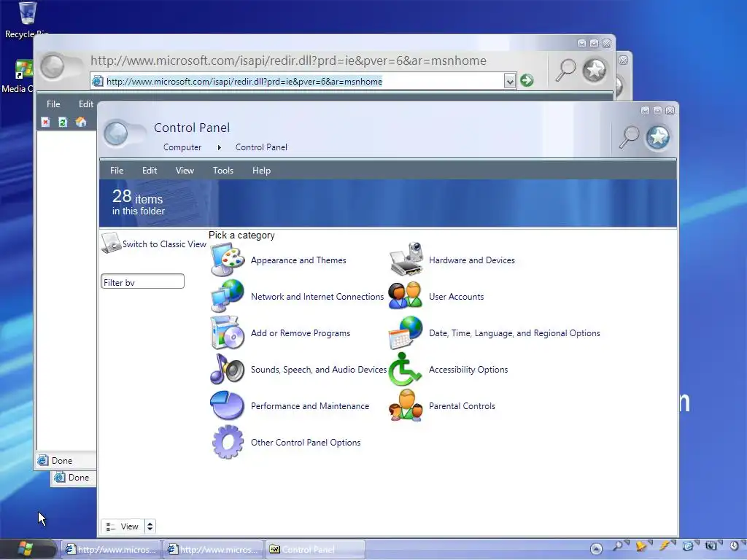Open the Accessibility Options text link
This screenshot has width=747, height=560.
[x=468, y=370]
